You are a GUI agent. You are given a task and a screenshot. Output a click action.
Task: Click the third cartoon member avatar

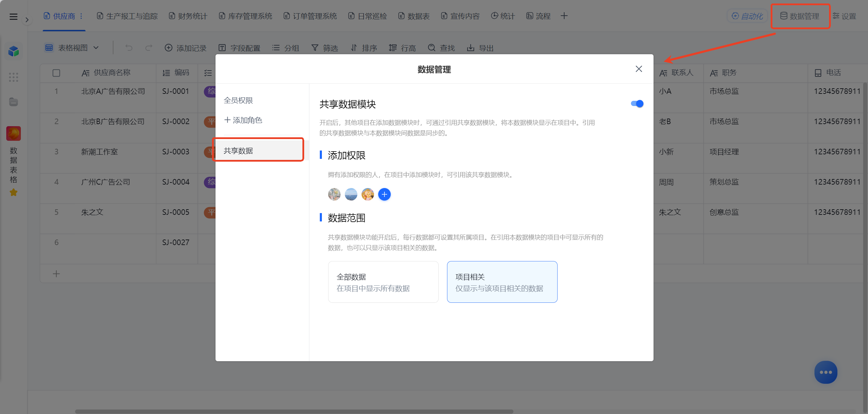tap(368, 194)
